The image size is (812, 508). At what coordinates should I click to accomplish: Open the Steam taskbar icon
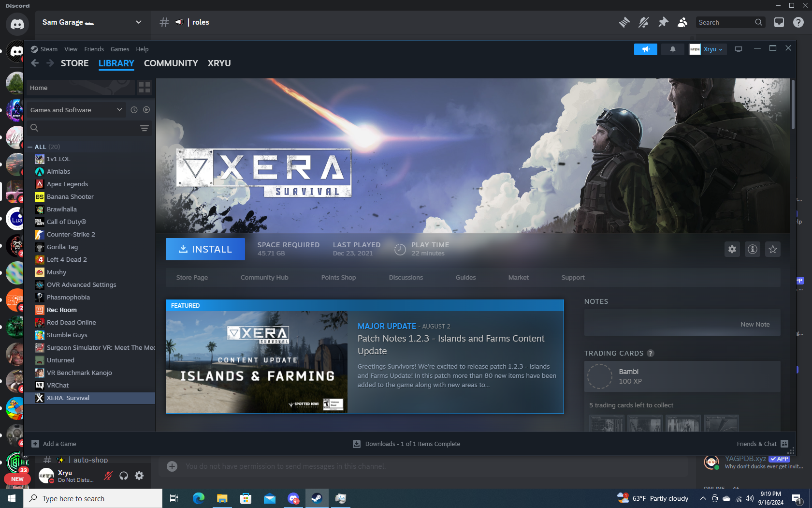(317, 498)
